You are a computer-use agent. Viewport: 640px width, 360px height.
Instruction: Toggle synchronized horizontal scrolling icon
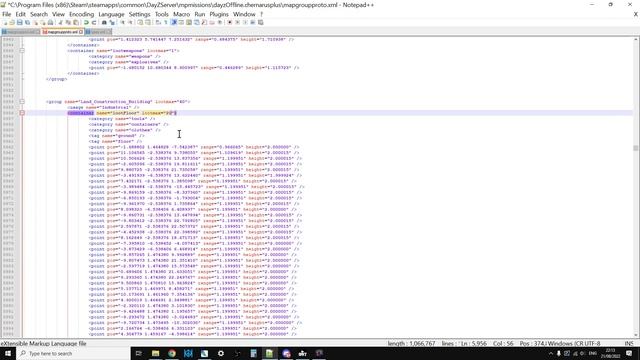pyautogui.click(x=148, y=22)
